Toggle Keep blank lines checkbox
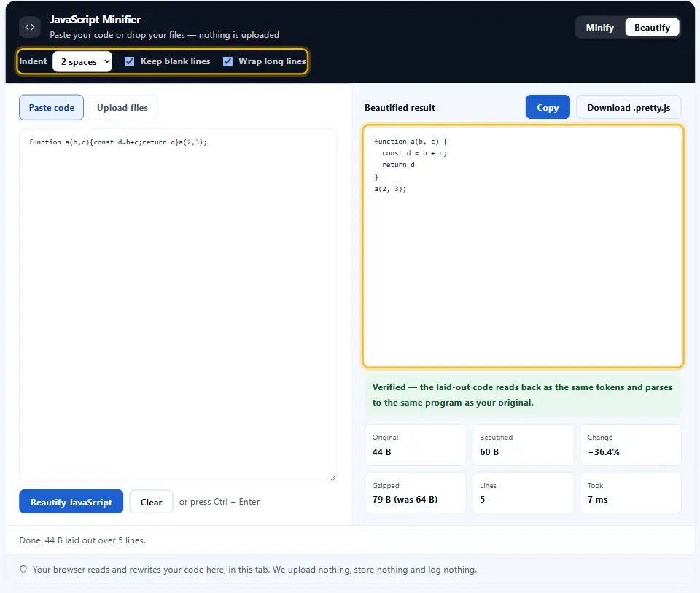 coord(130,61)
